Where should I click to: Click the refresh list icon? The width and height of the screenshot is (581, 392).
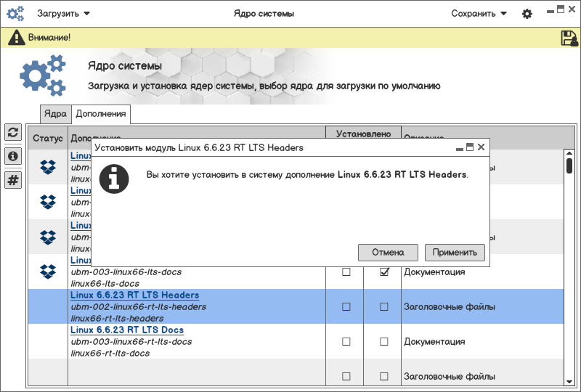click(13, 132)
